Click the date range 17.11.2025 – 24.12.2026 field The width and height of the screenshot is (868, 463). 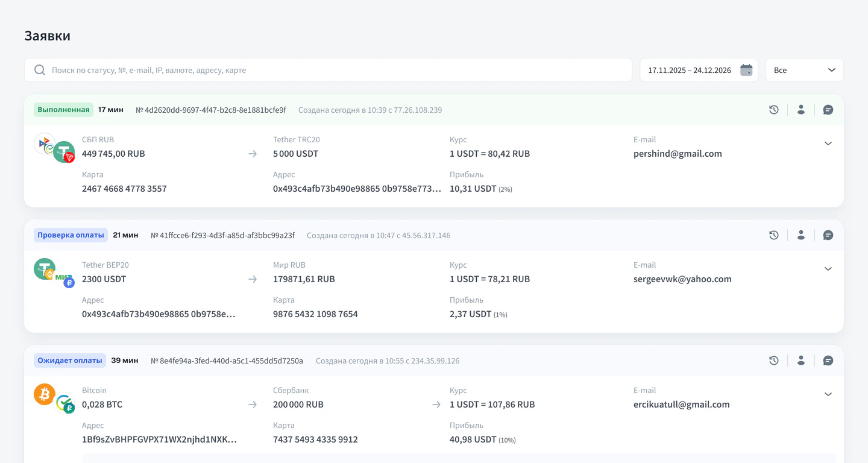click(699, 70)
